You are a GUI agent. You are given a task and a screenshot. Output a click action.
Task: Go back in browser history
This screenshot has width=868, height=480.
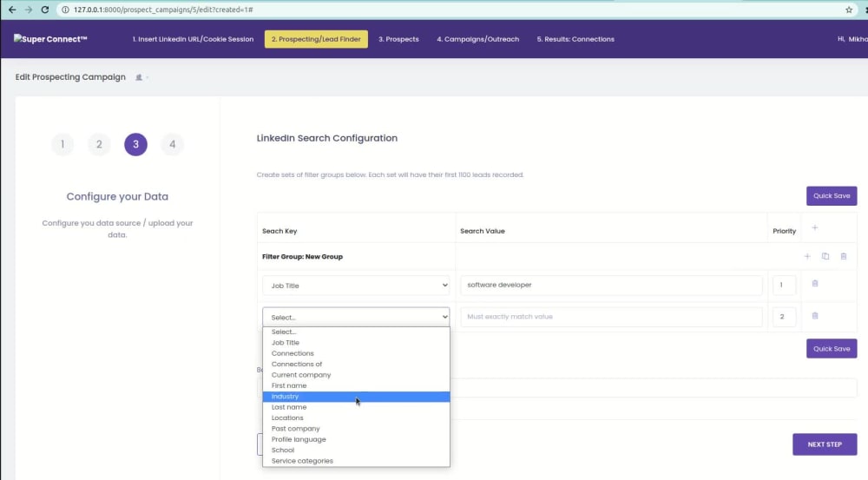tap(11, 10)
